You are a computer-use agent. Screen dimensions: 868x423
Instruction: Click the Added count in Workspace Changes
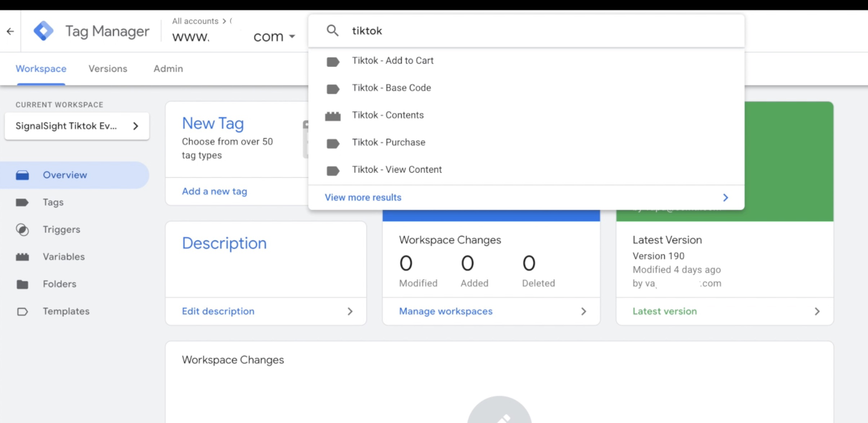pos(468,263)
